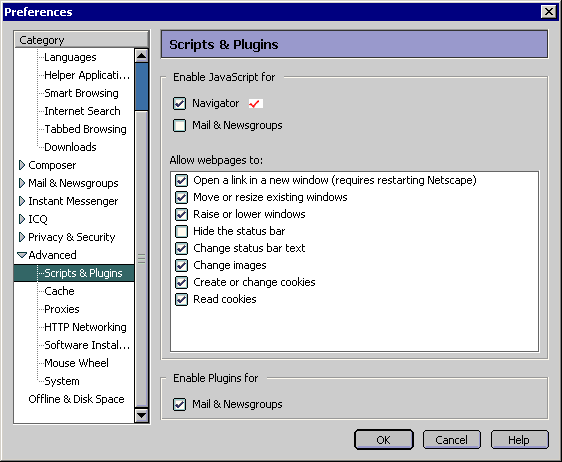Screen dimensions: 562x462
Task: Click the Composer category label
Action: point(52,165)
